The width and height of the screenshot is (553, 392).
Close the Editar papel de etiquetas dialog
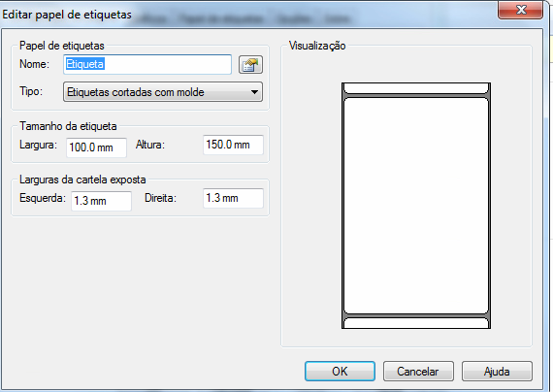(521, 10)
